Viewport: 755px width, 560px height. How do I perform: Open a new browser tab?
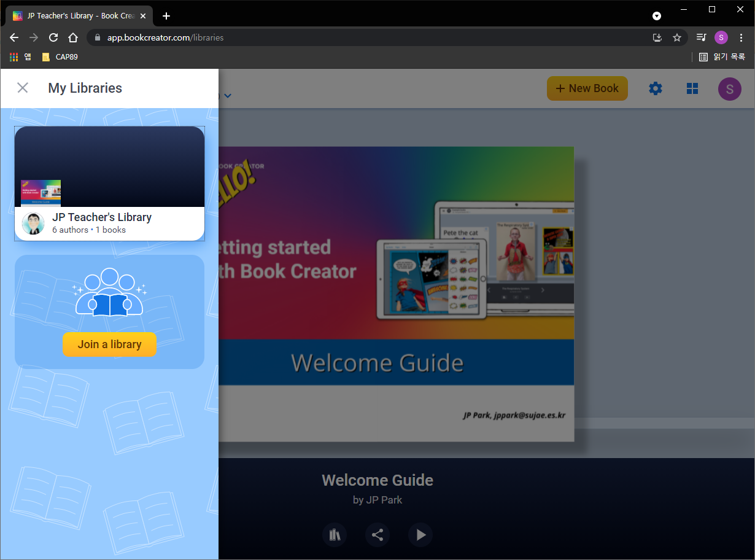pos(166,16)
